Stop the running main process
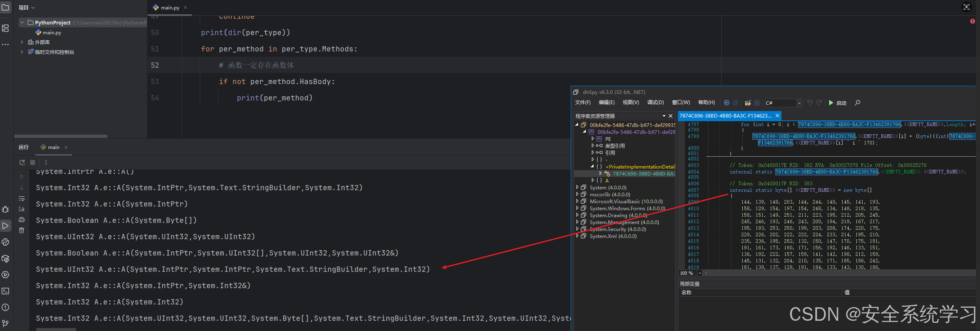 click(33, 162)
